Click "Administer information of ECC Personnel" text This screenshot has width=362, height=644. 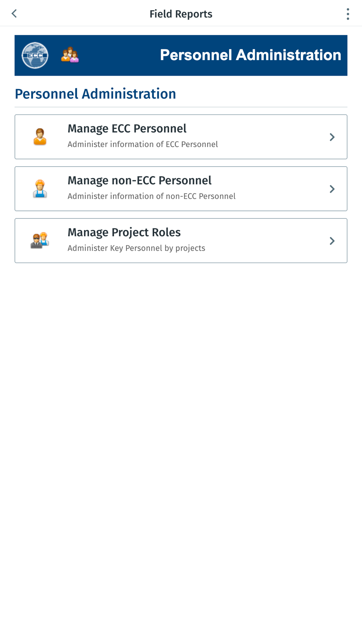(143, 145)
